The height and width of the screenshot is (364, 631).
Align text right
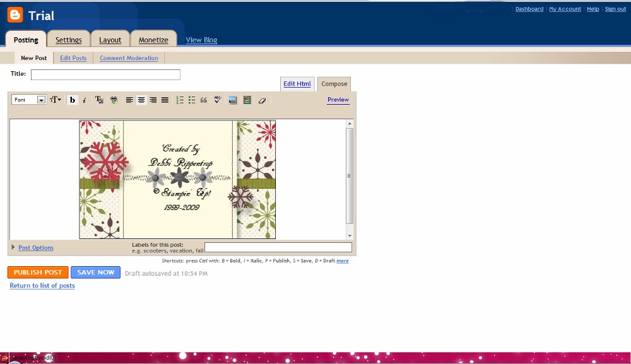(x=153, y=100)
